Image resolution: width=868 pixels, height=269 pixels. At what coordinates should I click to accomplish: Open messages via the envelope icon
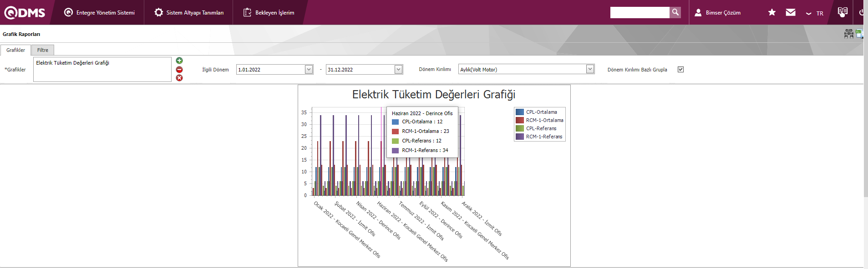coord(791,12)
